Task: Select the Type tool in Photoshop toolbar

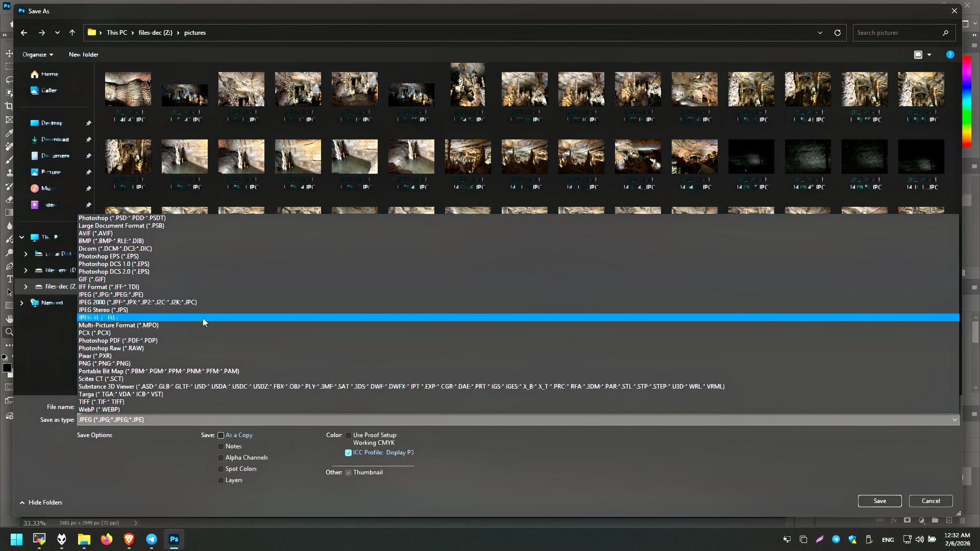Action: [9, 279]
